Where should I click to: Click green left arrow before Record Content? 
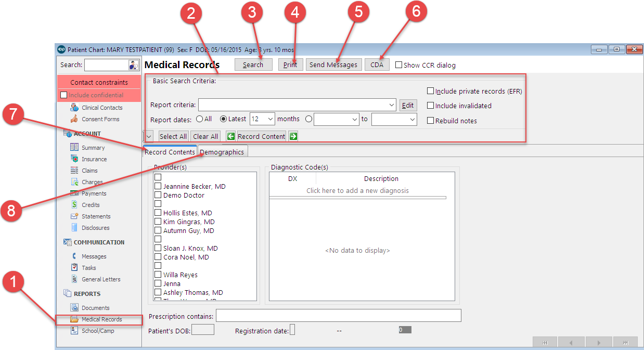click(x=231, y=136)
